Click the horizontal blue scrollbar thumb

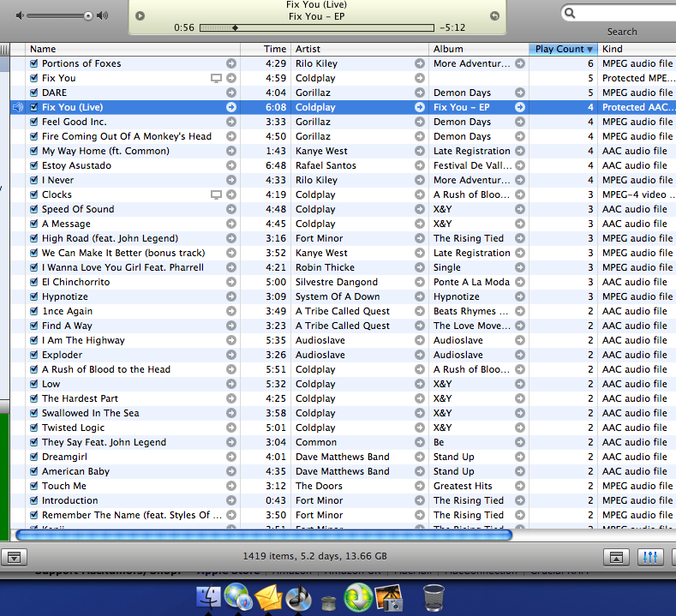264,535
